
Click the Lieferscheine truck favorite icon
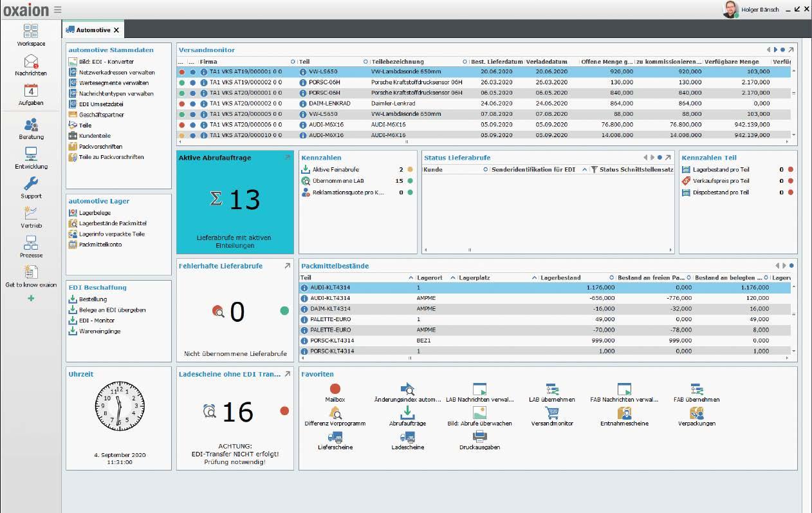point(335,436)
